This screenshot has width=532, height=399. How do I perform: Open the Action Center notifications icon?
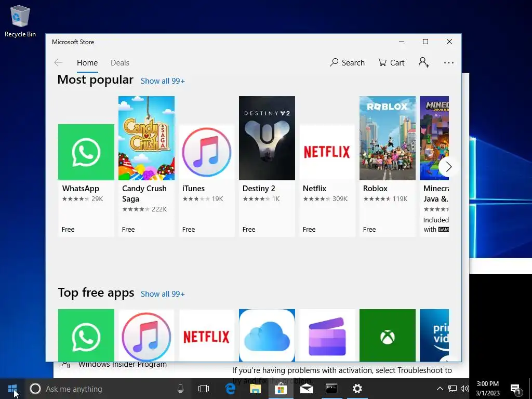(x=516, y=389)
